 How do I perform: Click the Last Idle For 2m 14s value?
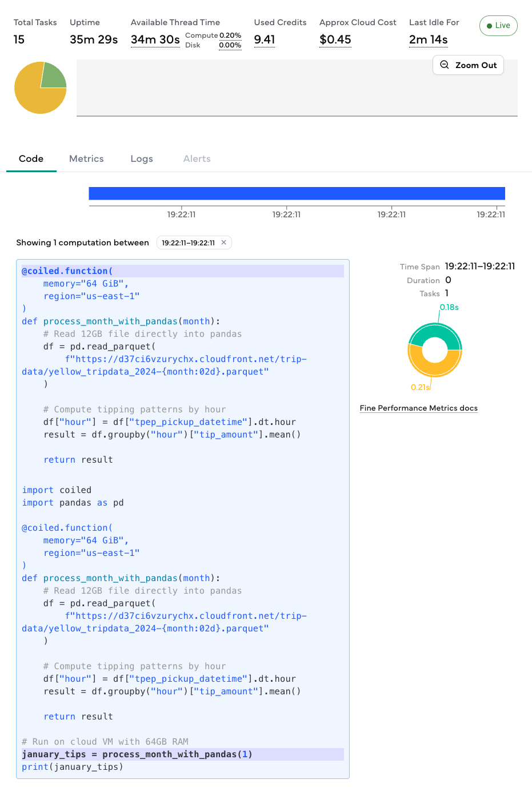pos(428,40)
